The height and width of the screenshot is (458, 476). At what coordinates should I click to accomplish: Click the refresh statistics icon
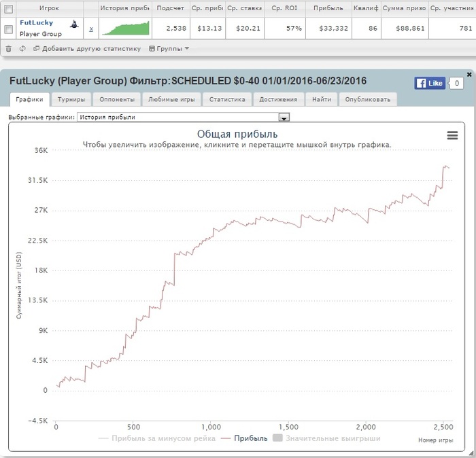pyautogui.click(x=22, y=48)
